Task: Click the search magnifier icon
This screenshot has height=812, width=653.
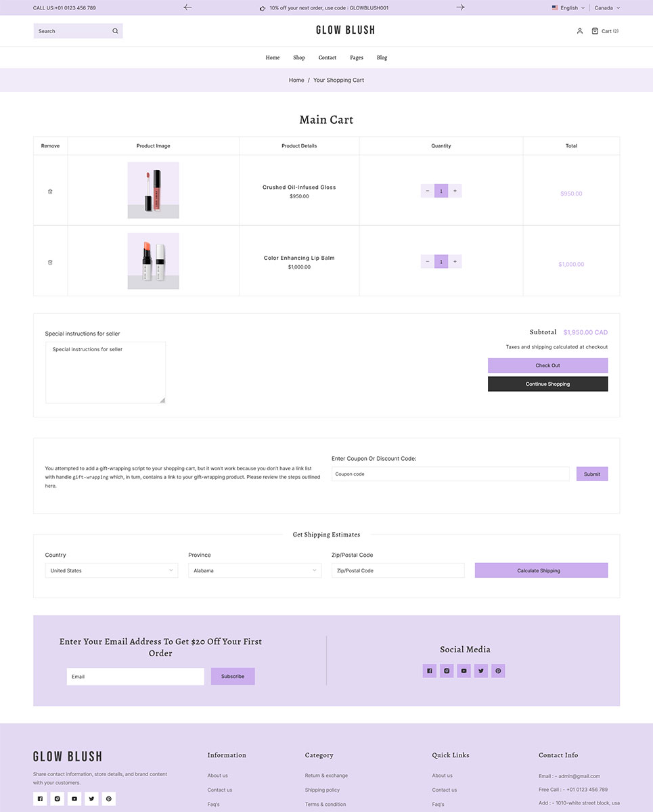Action: [x=115, y=31]
